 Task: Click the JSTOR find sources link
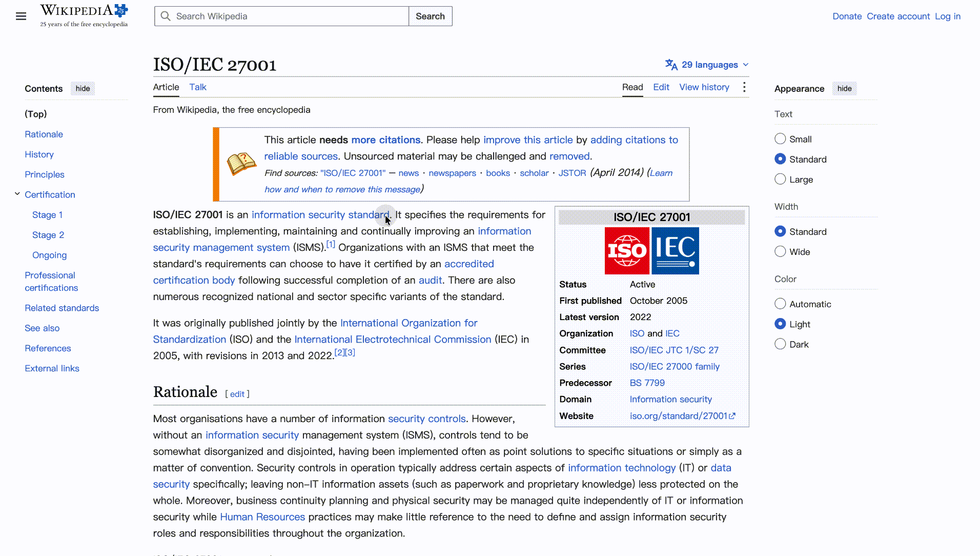tap(572, 173)
